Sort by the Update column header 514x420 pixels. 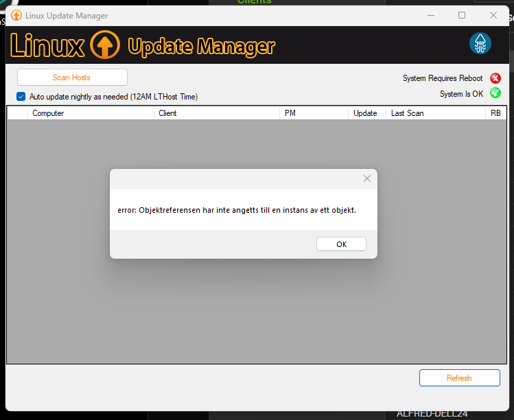point(367,113)
